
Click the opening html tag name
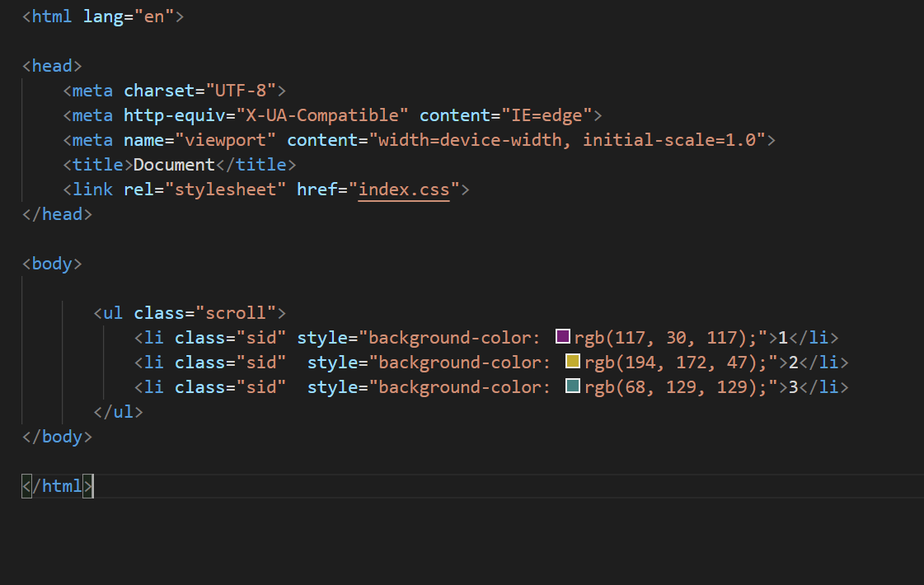click(52, 16)
